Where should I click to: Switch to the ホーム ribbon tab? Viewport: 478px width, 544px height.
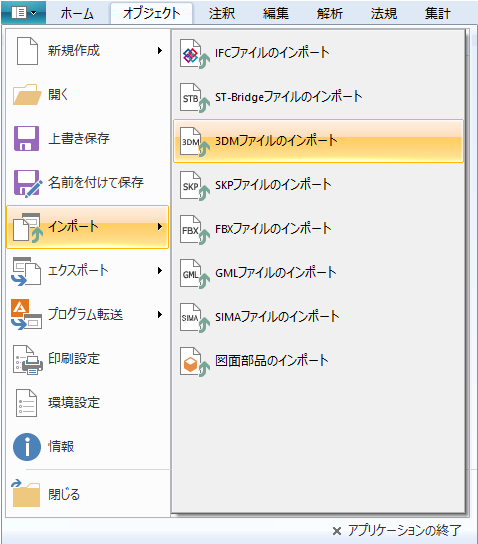click(x=77, y=14)
